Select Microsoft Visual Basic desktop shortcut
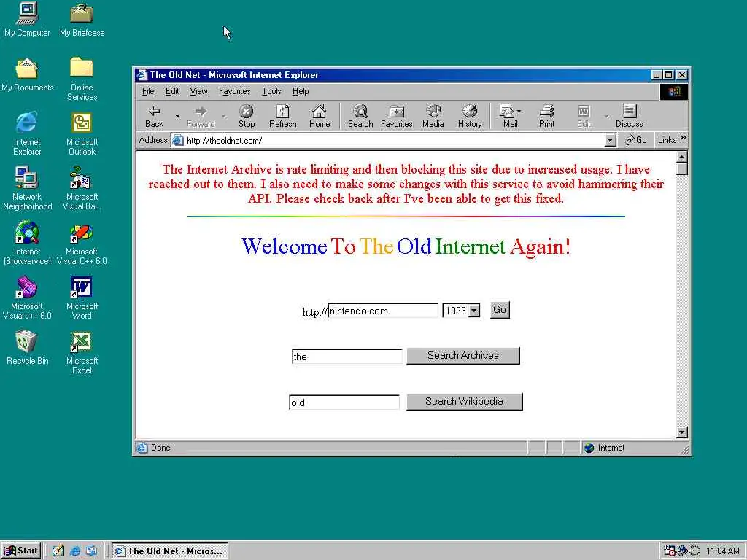 click(82, 189)
